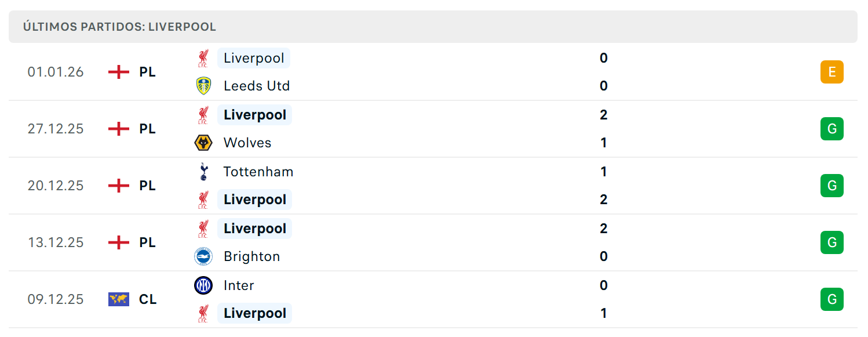Open the Tottenham team link
The width and height of the screenshot is (868, 337).
click(258, 172)
